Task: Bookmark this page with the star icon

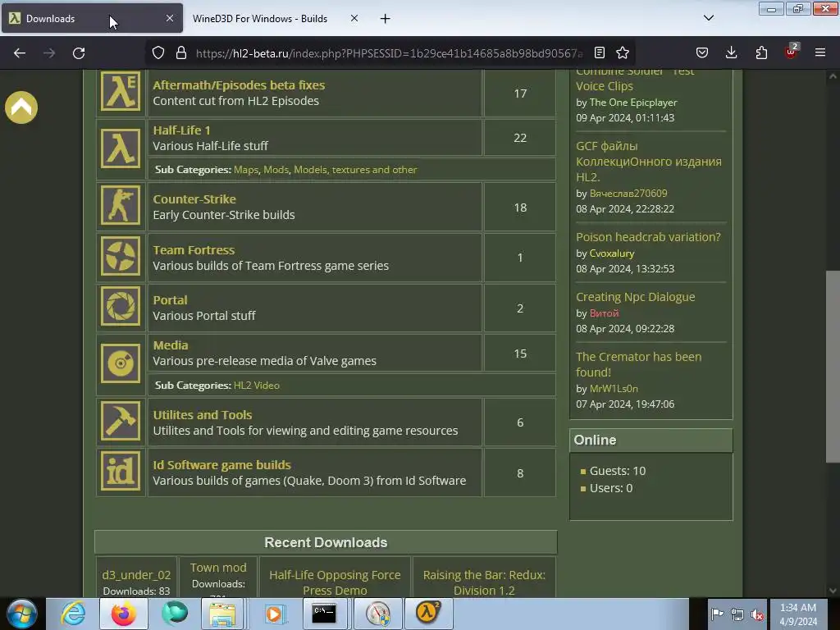Action: [623, 52]
